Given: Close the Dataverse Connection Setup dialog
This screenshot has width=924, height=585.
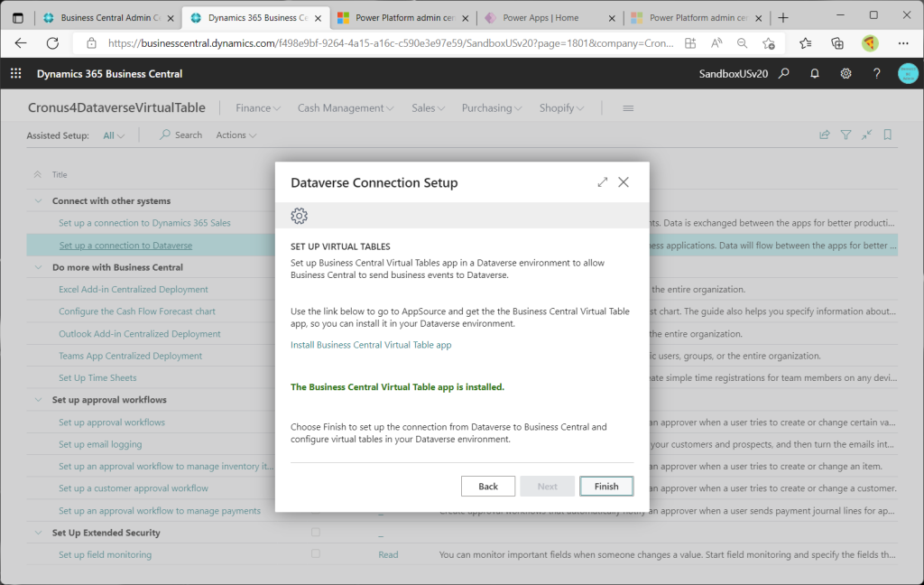Looking at the screenshot, I should (x=624, y=182).
